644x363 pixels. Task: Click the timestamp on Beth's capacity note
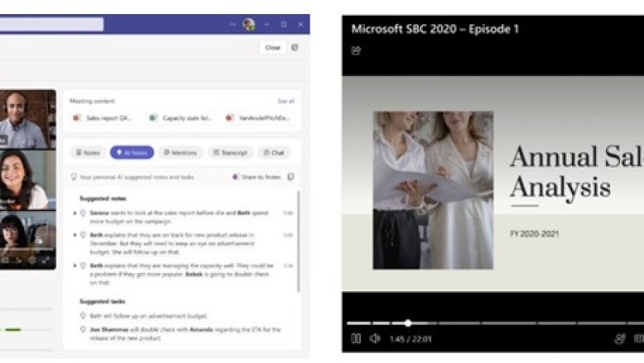coord(288,266)
